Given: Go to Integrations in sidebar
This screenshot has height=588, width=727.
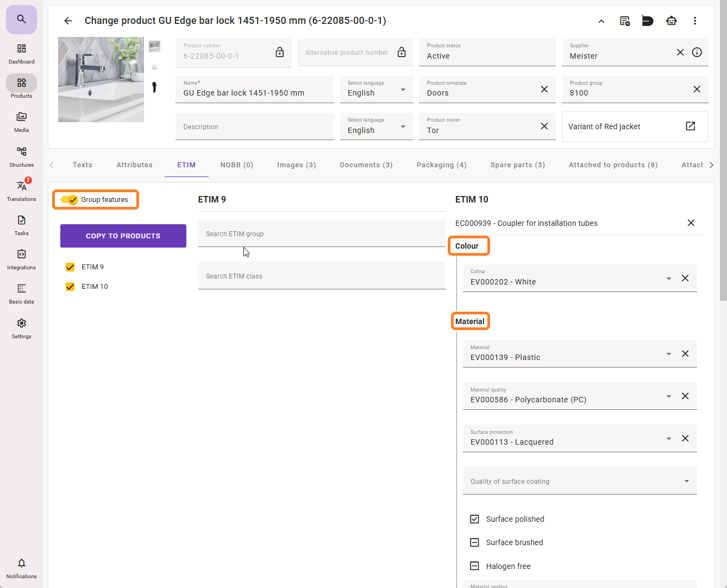Looking at the screenshot, I should [x=21, y=259].
